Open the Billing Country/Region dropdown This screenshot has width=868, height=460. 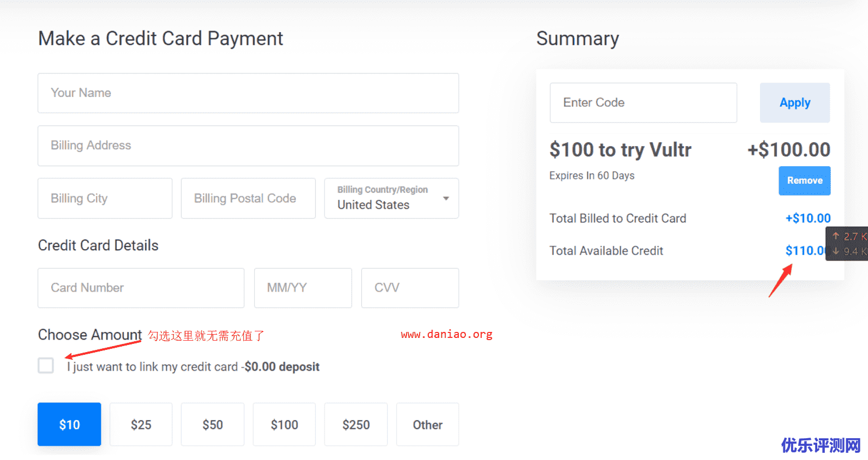(391, 198)
